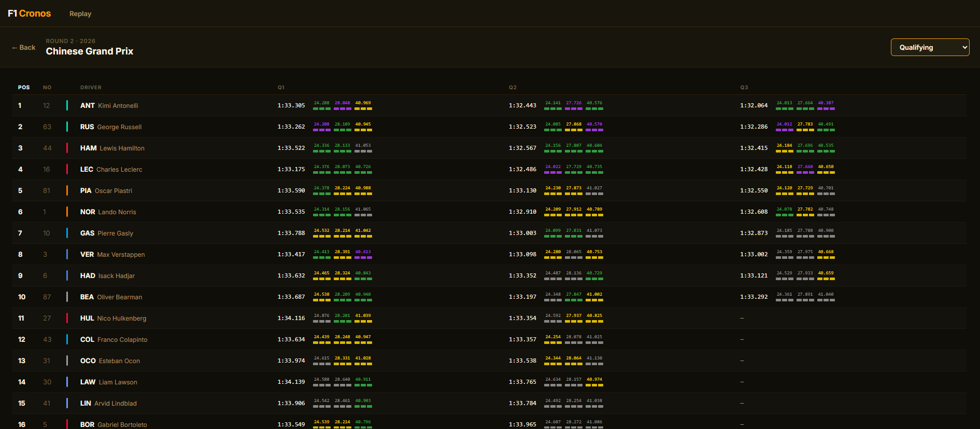Viewport: 980px width, 429px height.
Task: Click the POS column header
Action: point(24,87)
